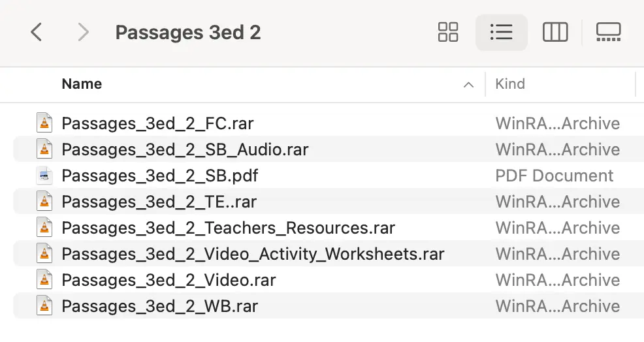This screenshot has height=342, width=644.
Task: Select the Passages_3ed_2_SB_Audio.rar archive icon
Action: pyautogui.click(x=44, y=149)
